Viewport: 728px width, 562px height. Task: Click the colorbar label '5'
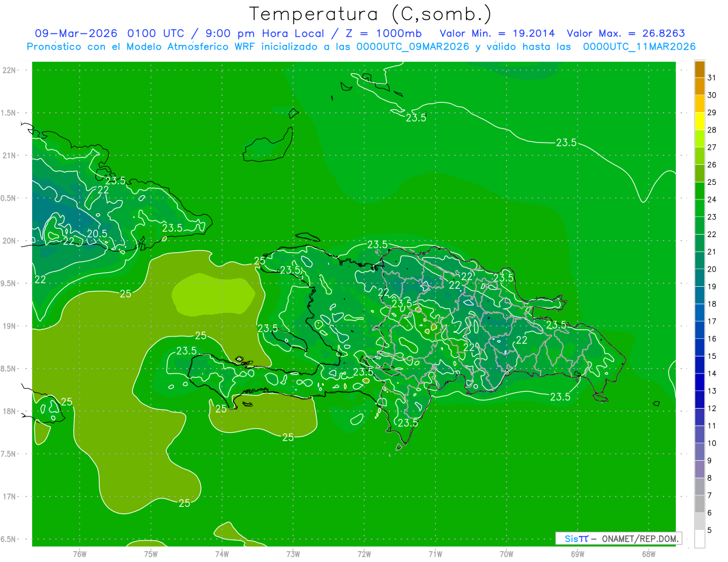[x=710, y=530]
